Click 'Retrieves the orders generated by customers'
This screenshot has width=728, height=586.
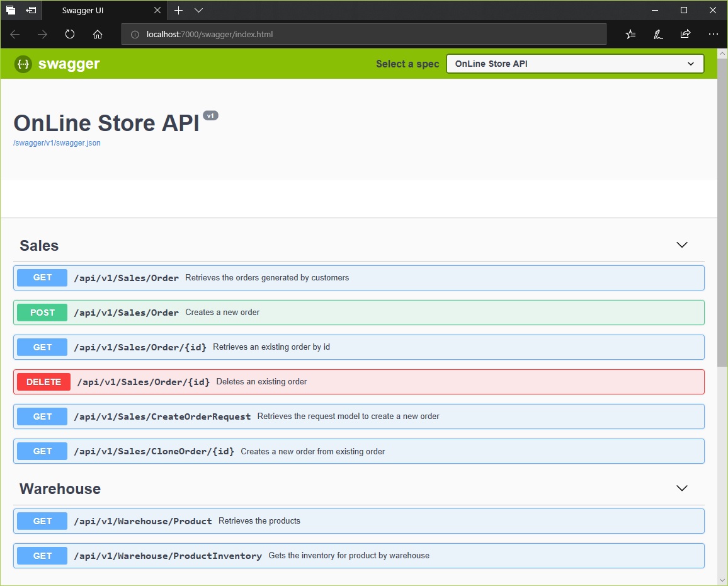(x=267, y=277)
